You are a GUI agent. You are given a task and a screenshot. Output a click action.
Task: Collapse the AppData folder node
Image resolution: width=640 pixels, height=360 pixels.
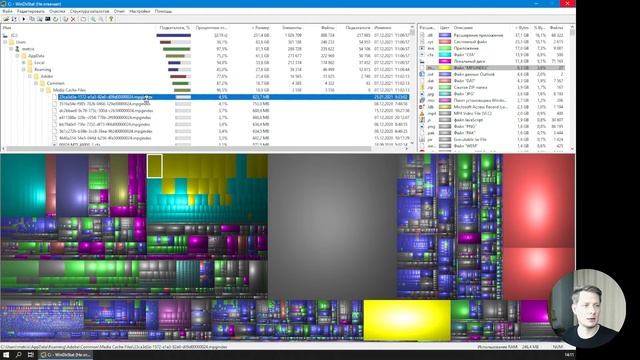click(x=18, y=56)
